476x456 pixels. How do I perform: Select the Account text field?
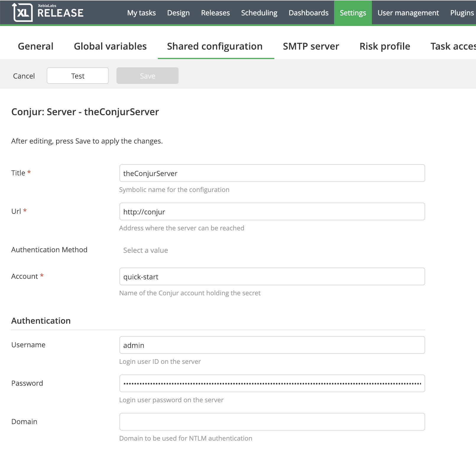pyautogui.click(x=272, y=277)
